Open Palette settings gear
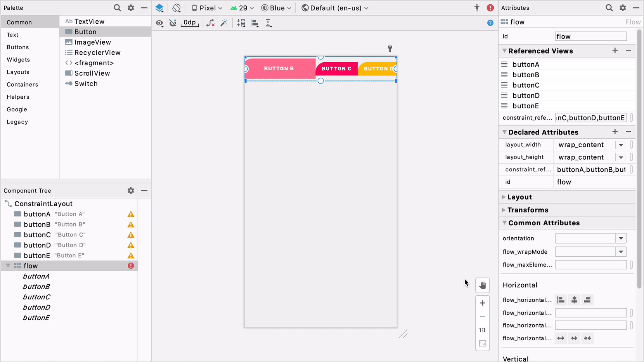 tap(131, 8)
